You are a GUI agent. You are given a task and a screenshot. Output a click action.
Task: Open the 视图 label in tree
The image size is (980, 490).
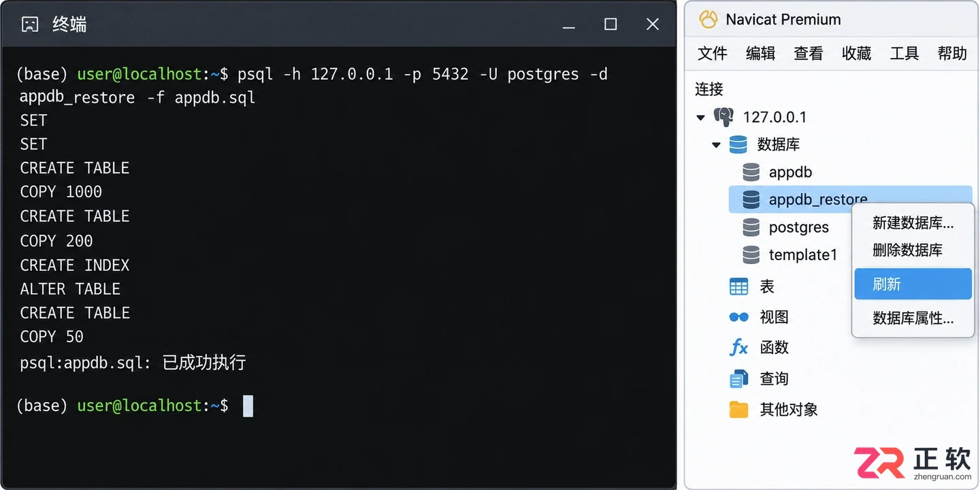point(774,317)
